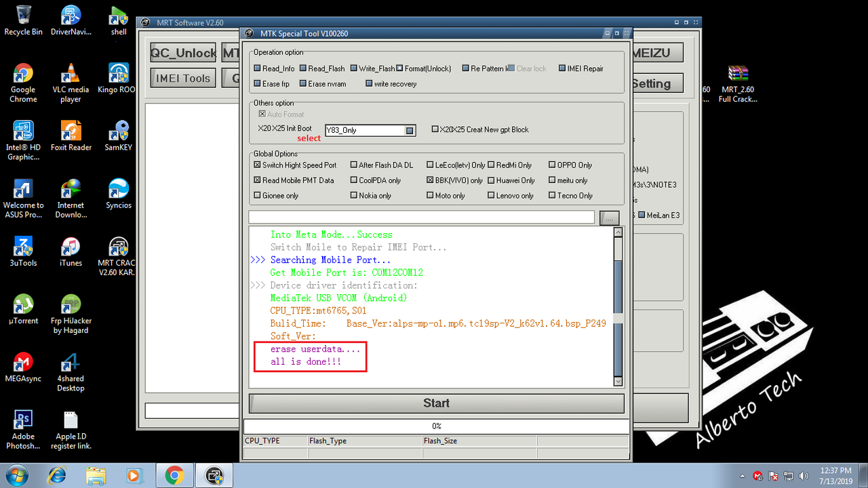Open the MEGAsync desktop icon

coord(23,367)
